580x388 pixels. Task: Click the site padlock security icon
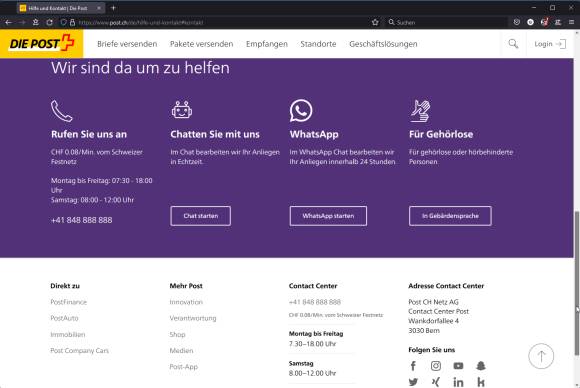click(72, 22)
